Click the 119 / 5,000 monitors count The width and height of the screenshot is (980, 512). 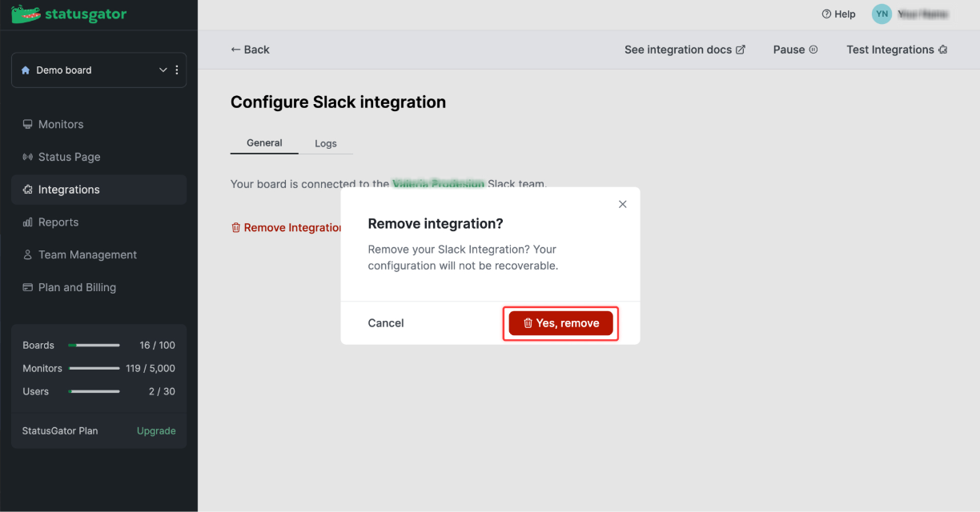click(150, 369)
